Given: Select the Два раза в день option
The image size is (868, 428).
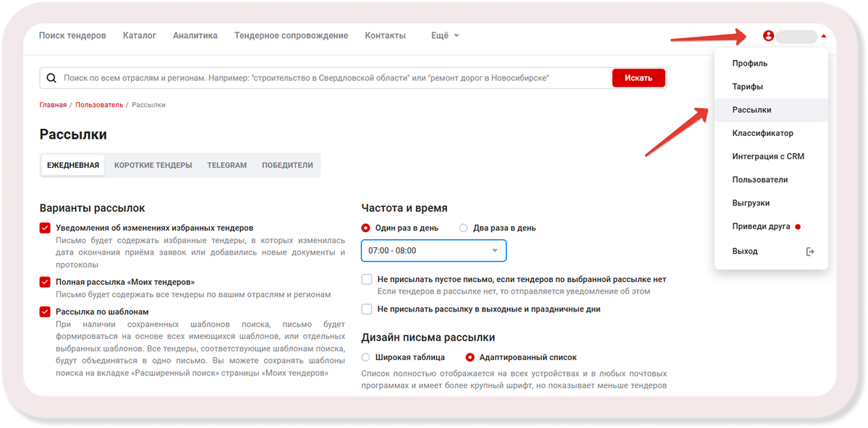Looking at the screenshot, I should [x=464, y=228].
